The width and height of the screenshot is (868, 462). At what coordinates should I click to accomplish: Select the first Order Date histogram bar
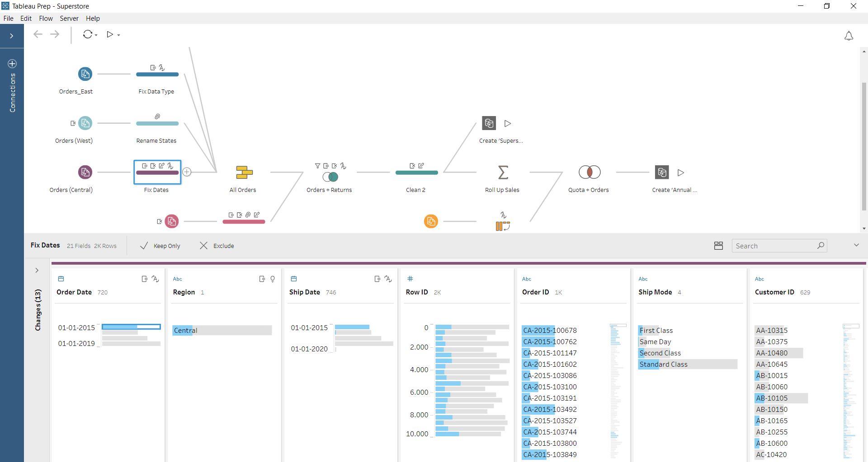pos(131,327)
